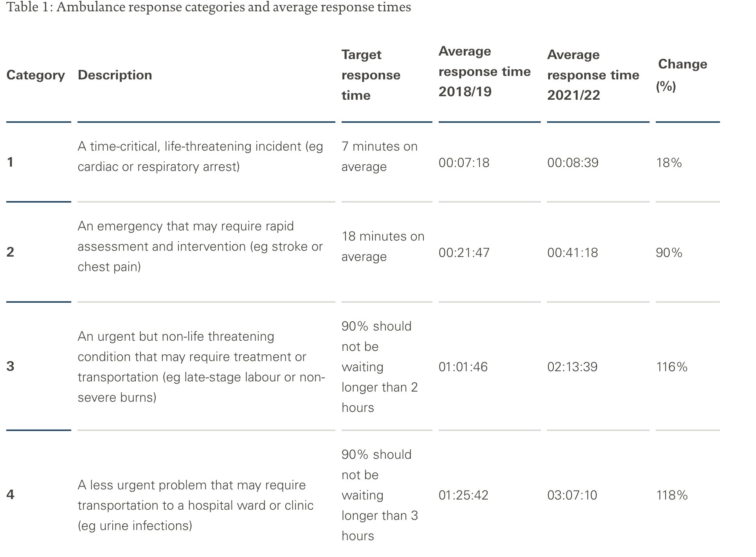756x557 pixels.
Task: Select Average response time 2018/19 header
Action: coord(484,72)
